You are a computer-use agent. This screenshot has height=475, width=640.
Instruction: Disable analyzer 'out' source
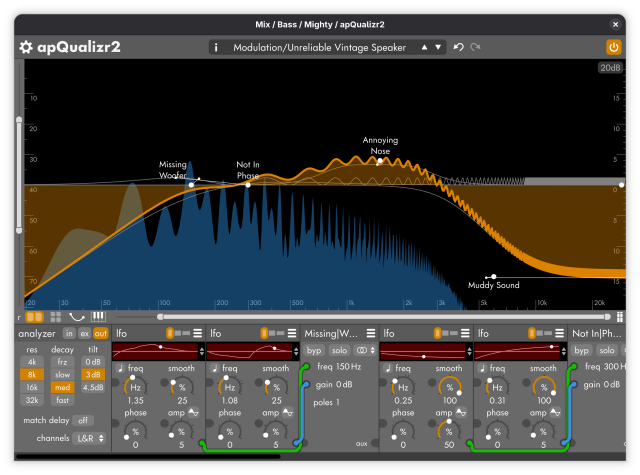pos(100,333)
